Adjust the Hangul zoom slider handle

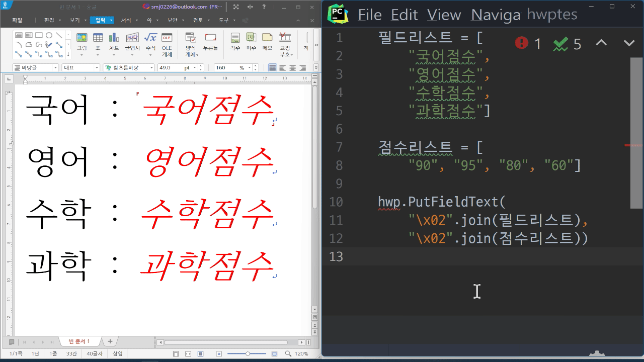tap(248, 354)
